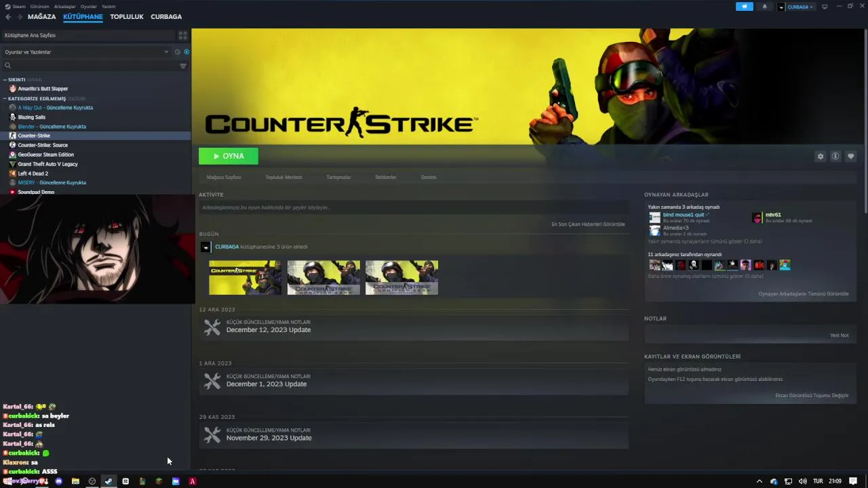Open the Arkadaşlar menu
868x488 pixels.
(65, 6)
